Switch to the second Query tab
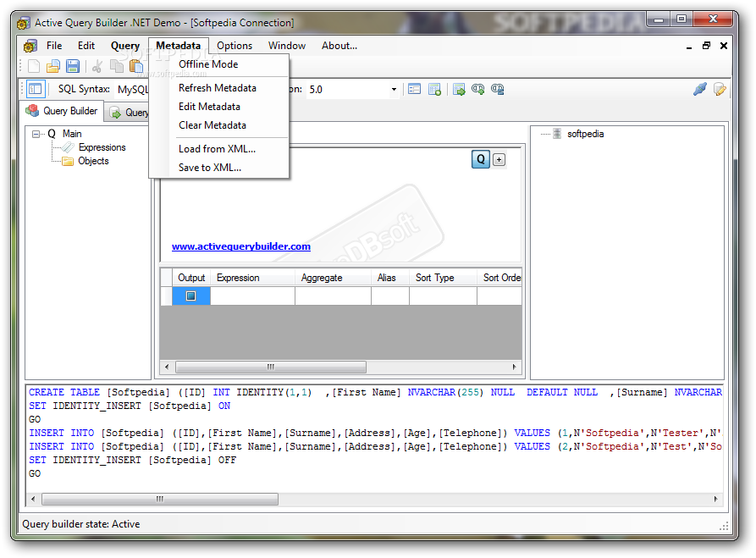 [128, 113]
